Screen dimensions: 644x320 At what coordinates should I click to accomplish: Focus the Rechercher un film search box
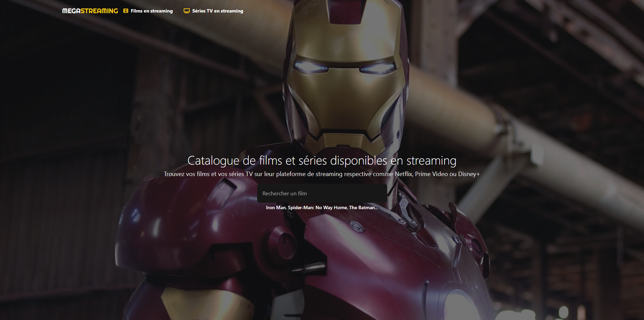[x=322, y=193]
